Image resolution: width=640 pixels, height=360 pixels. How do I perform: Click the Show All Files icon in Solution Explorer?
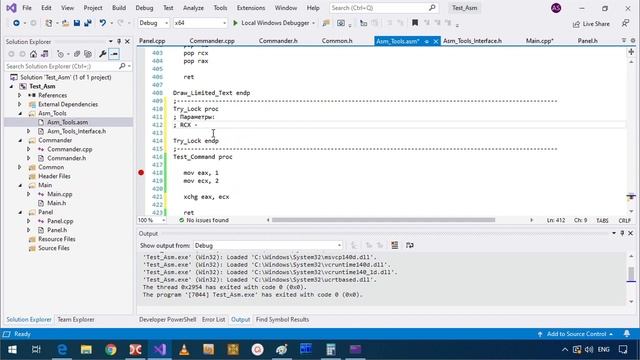click(87, 54)
